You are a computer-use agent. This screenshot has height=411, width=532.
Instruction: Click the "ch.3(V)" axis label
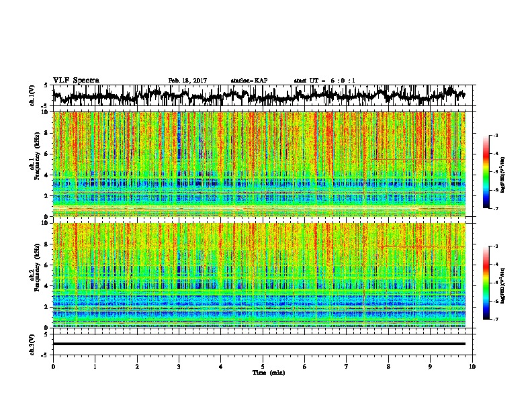32,345
